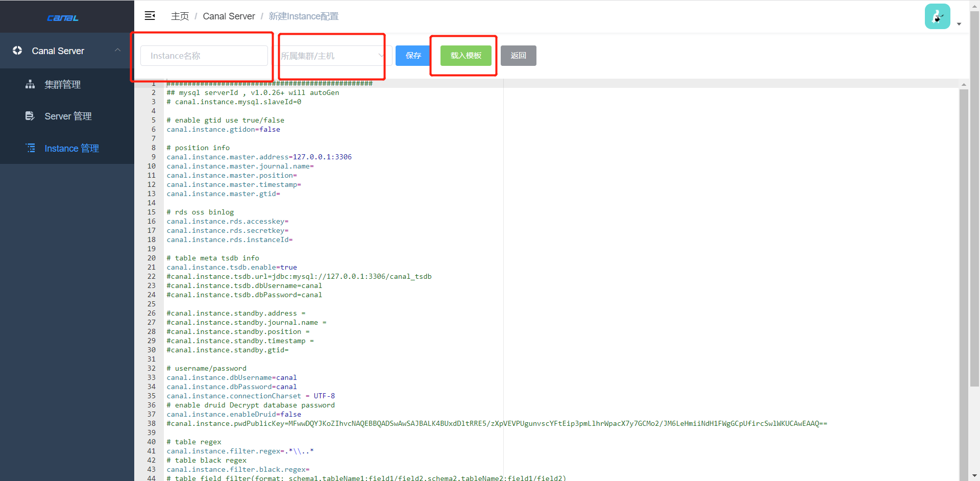
Task: Click the standby.journal.name line
Action: [x=247, y=322]
